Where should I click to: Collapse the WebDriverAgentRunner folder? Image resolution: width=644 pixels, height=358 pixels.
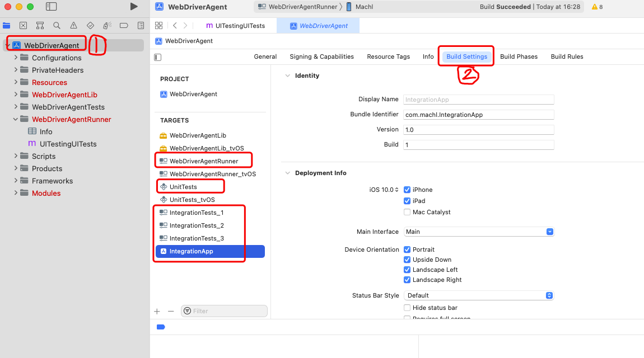pos(16,119)
